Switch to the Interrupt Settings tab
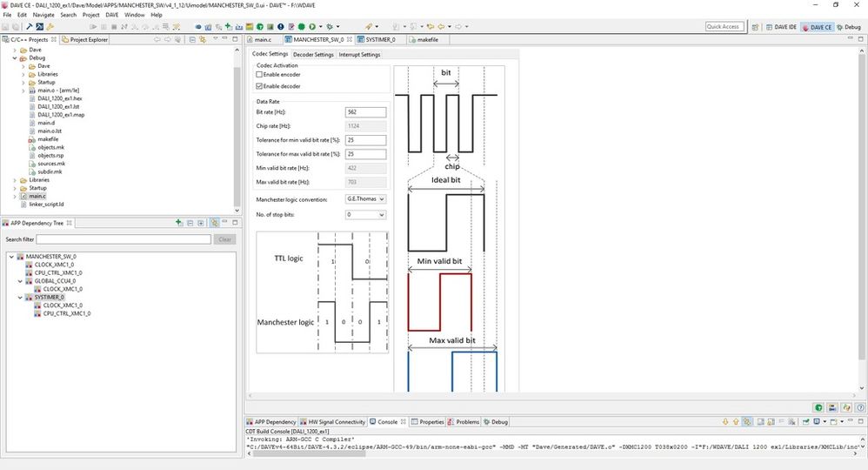 tap(359, 55)
